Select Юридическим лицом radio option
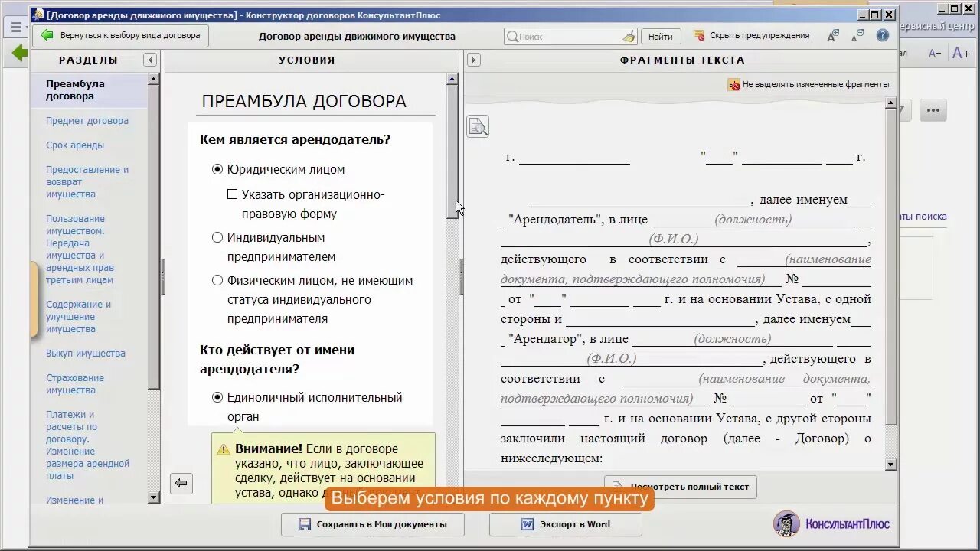The width and height of the screenshot is (980, 551). coord(217,169)
